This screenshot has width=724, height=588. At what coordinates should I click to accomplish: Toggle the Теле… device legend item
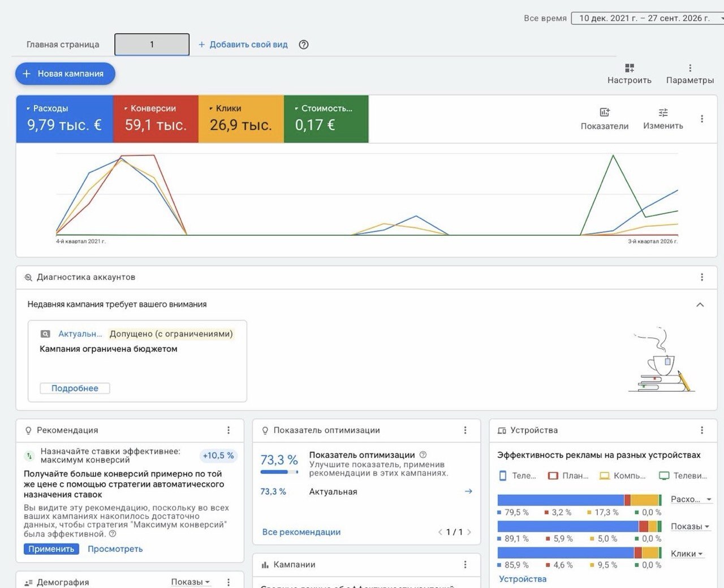[x=517, y=476]
